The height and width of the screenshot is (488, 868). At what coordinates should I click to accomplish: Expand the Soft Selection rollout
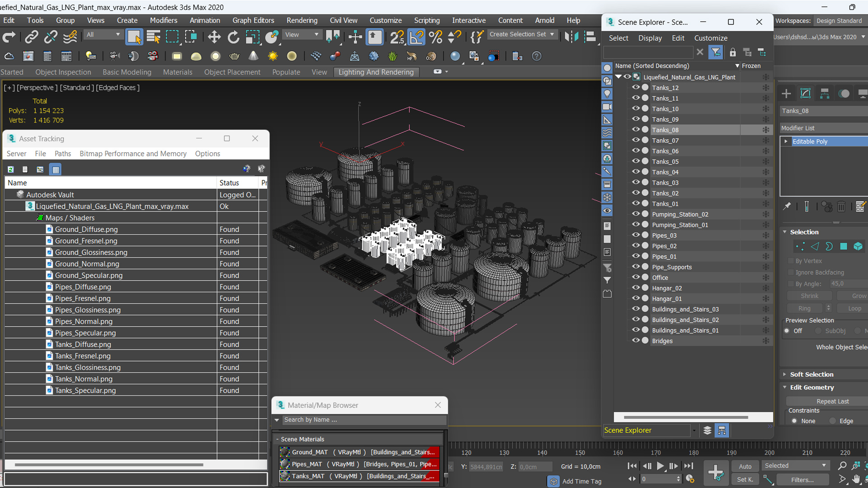811,374
